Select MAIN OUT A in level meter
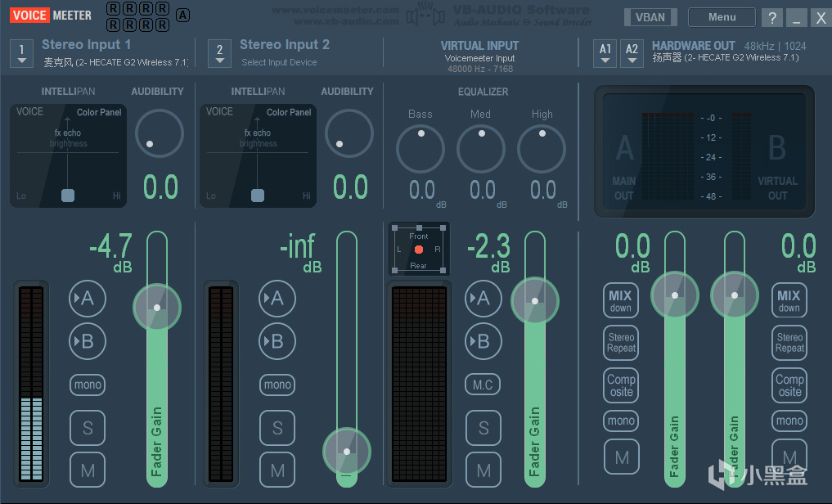Image resolution: width=832 pixels, height=504 pixels. pyautogui.click(x=624, y=165)
